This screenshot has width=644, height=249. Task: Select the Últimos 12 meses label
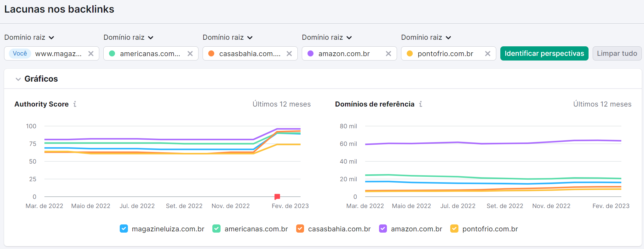pyautogui.click(x=282, y=104)
